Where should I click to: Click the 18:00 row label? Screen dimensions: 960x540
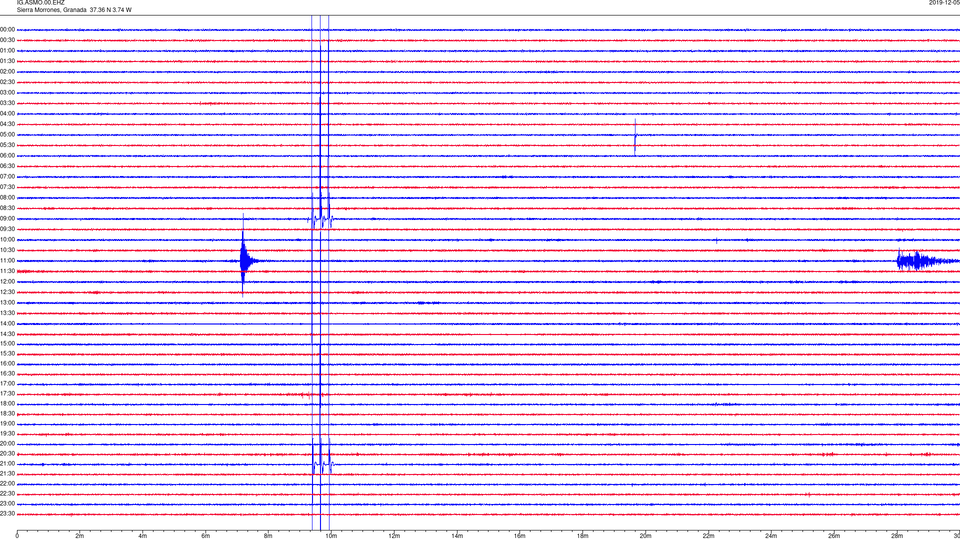tap(7, 403)
